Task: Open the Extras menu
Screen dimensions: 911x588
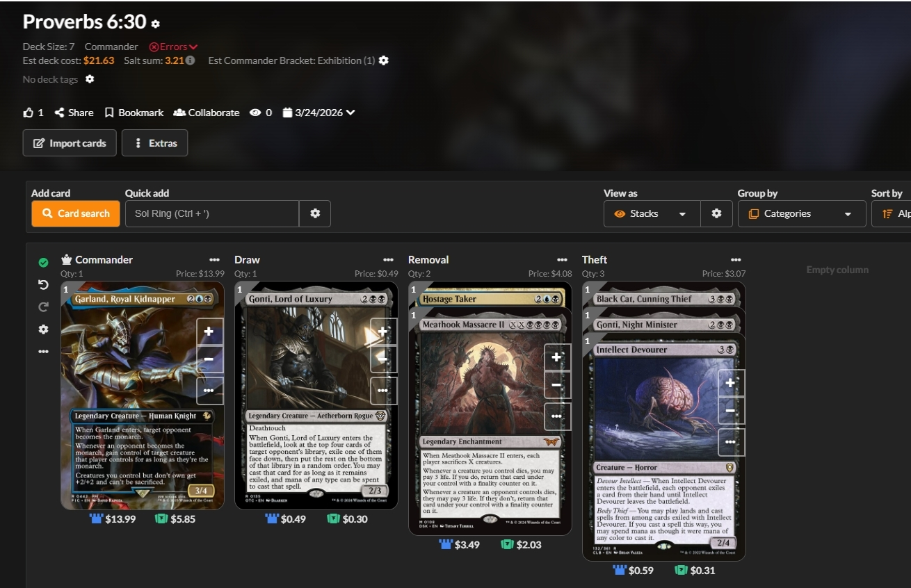Action: (x=155, y=143)
